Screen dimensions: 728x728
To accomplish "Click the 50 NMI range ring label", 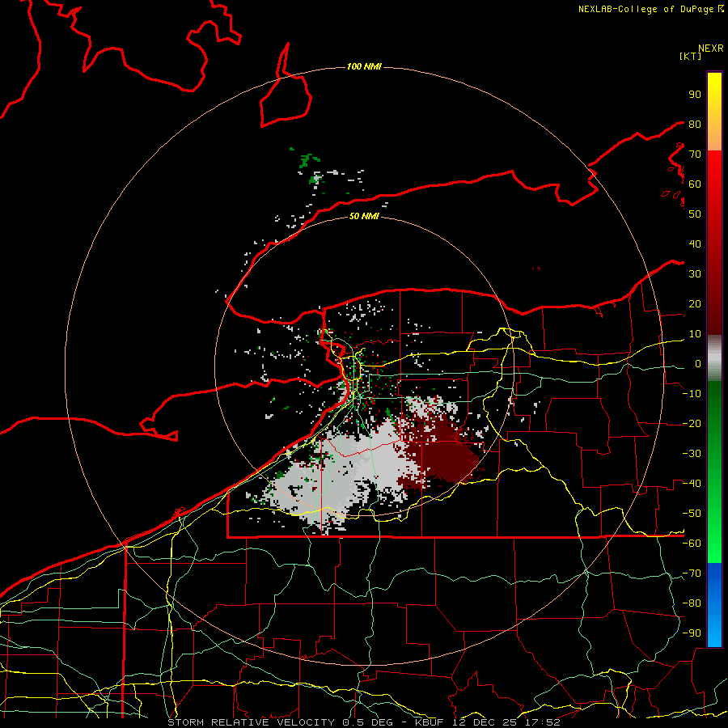I will click(x=364, y=216).
